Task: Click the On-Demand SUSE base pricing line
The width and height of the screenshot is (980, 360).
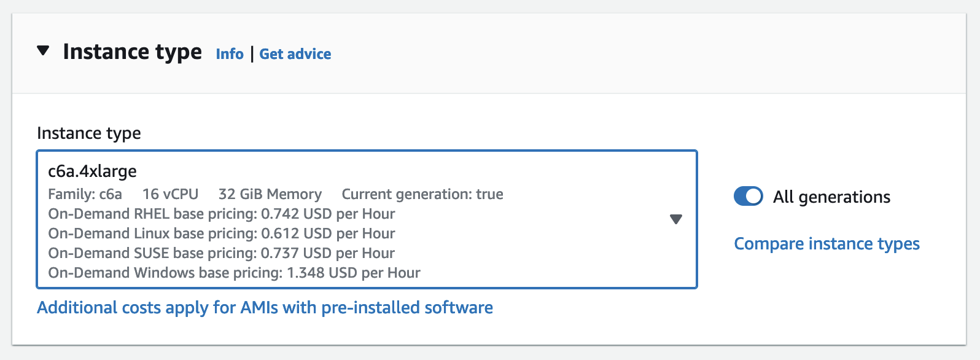Action: pos(222,254)
